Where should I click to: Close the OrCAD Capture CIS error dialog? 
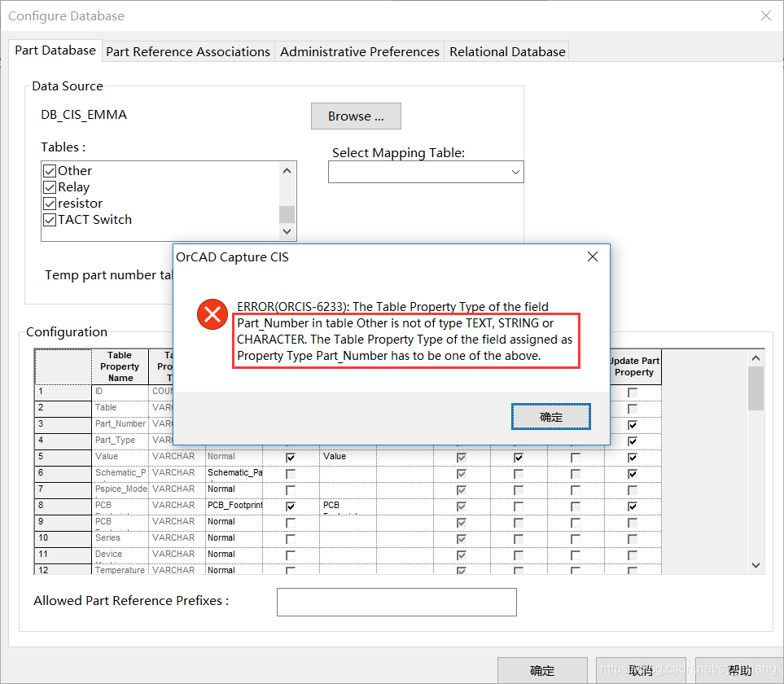point(593,256)
